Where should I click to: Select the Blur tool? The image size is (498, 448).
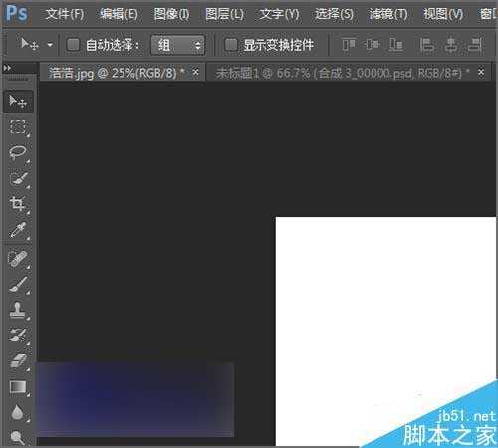click(18, 412)
